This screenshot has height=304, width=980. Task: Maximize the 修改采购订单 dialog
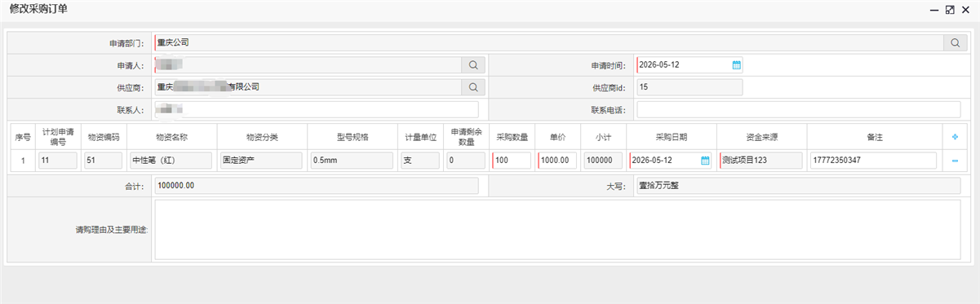[x=950, y=9]
